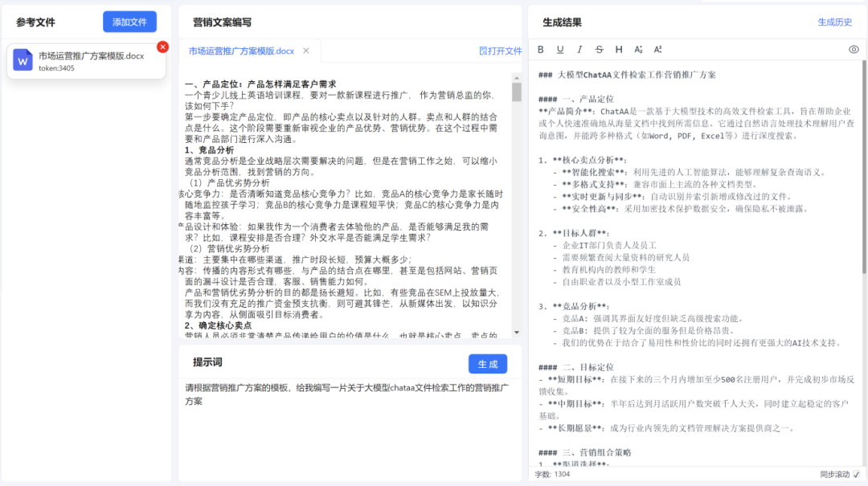The width and height of the screenshot is (868, 486).
Task: Click the token:3405 label
Action: (56, 68)
